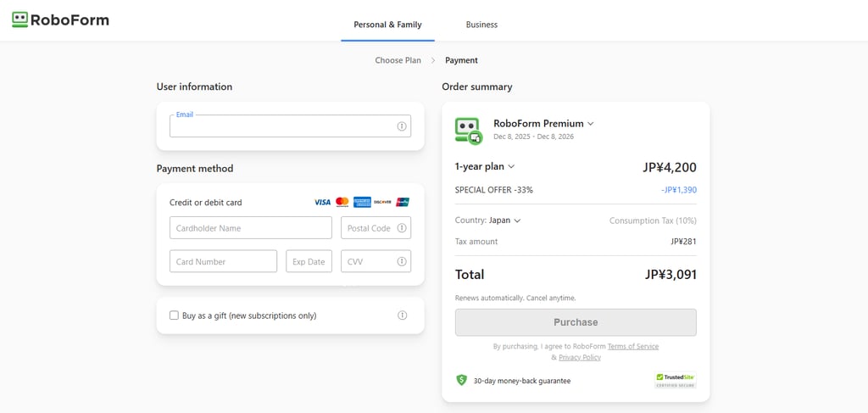Select the Payment breadcrumb step

461,60
